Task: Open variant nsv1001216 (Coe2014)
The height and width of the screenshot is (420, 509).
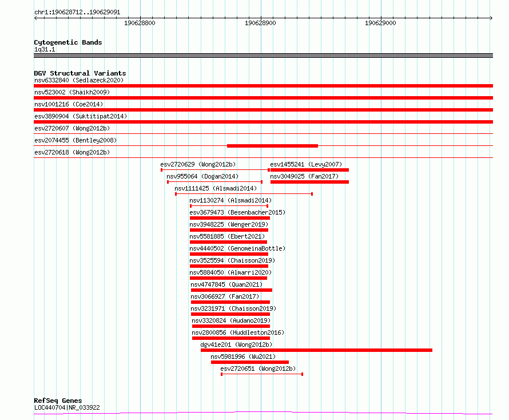Action: 69,104
